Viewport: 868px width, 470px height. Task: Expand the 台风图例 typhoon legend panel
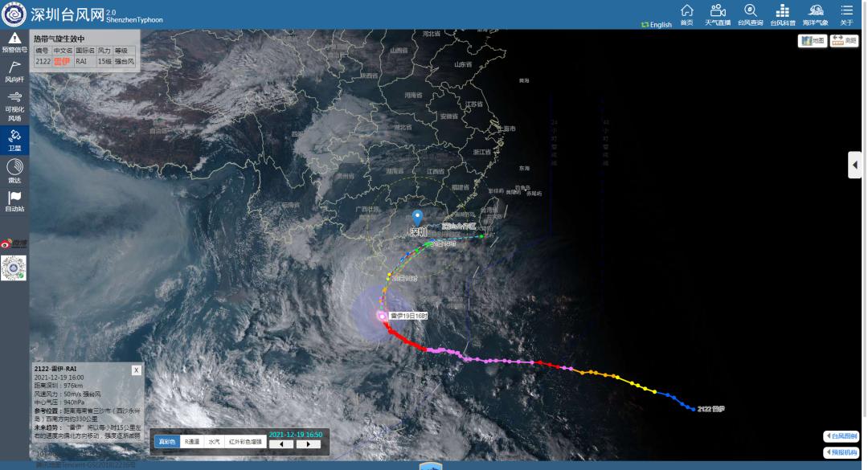[x=841, y=436]
